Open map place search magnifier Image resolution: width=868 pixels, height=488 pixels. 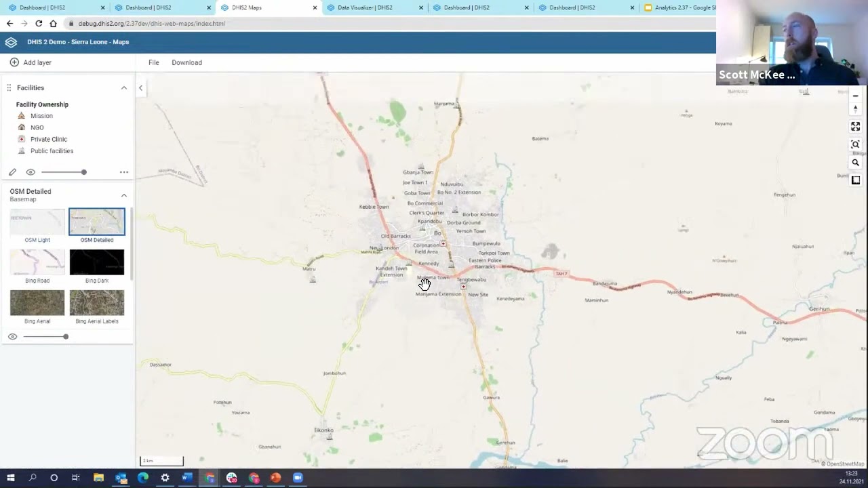(x=855, y=163)
